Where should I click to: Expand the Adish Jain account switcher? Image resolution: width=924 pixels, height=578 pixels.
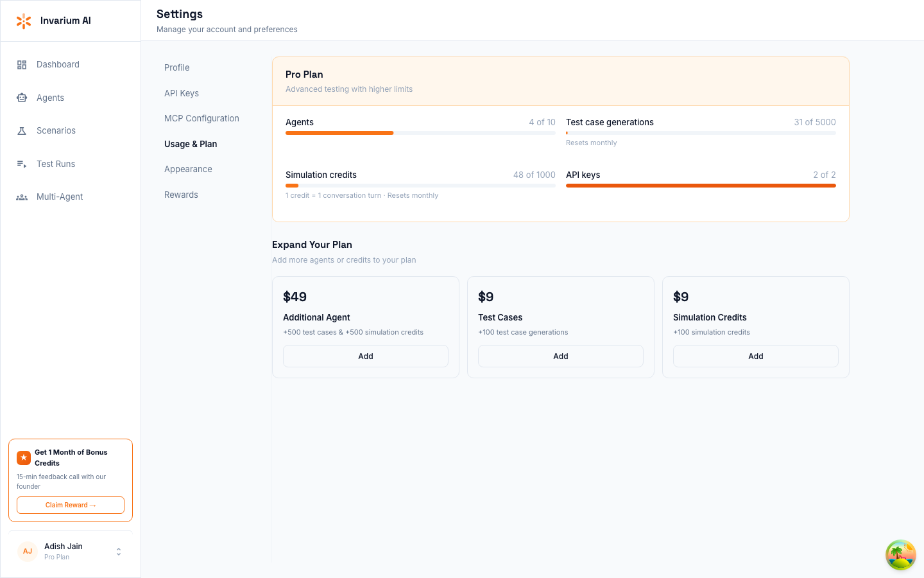click(x=119, y=552)
